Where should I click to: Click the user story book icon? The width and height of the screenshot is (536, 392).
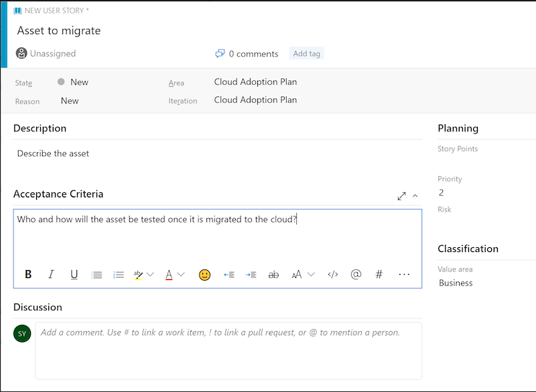click(17, 11)
